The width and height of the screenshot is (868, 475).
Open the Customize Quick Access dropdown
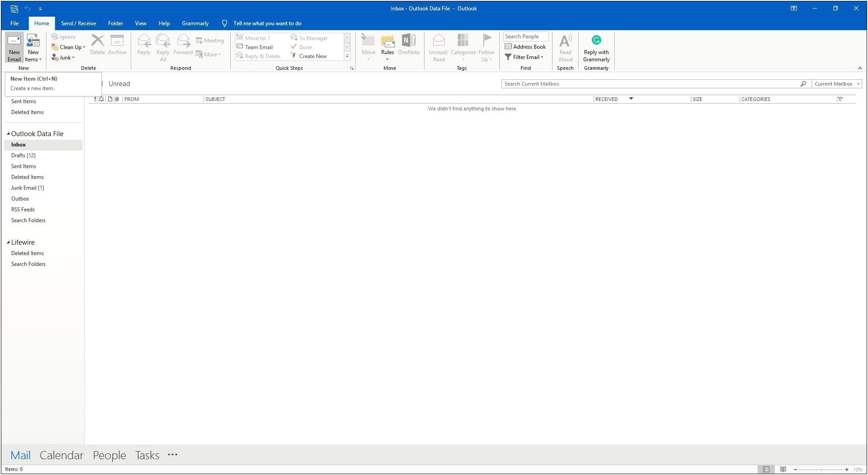click(x=41, y=9)
